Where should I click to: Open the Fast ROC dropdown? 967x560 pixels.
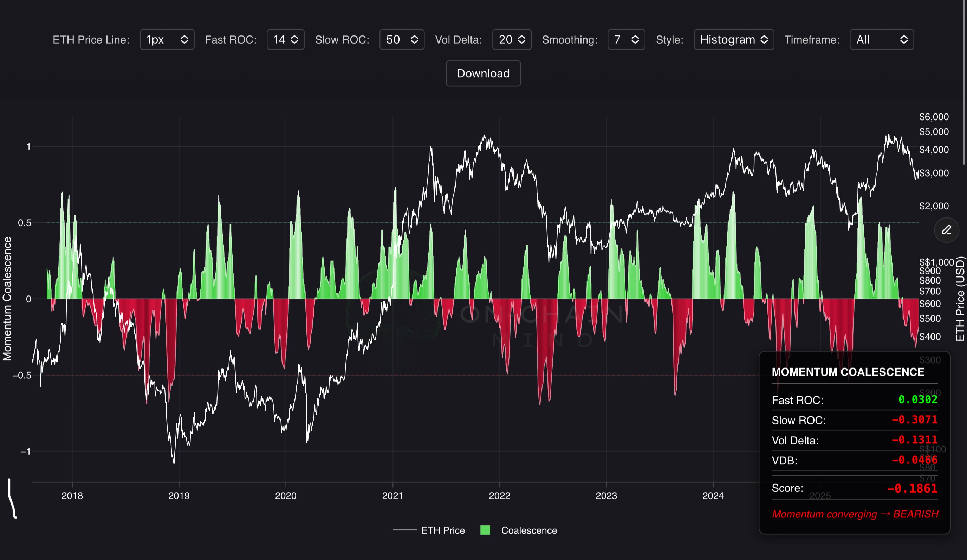285,39
